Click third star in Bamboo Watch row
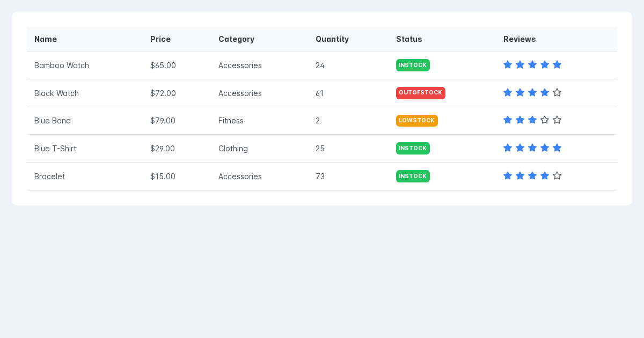This screenshot has height=338, width=644. 532,65
